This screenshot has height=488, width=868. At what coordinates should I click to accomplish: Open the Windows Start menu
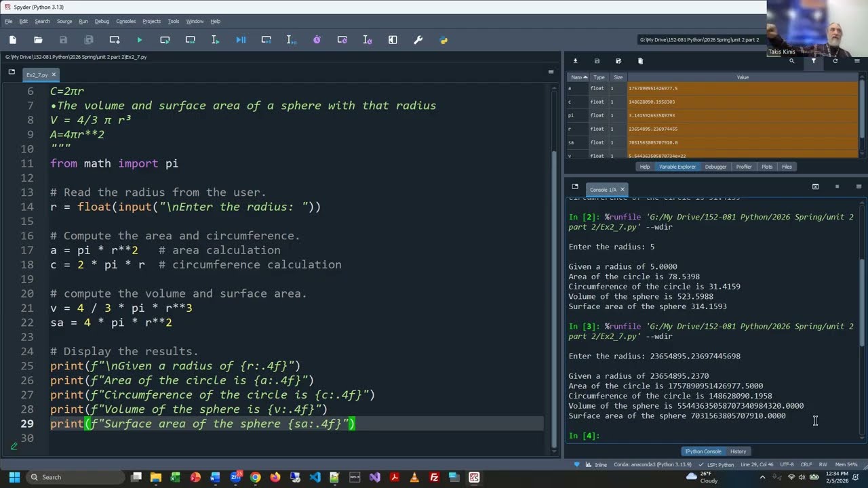(x=14, y=477)
